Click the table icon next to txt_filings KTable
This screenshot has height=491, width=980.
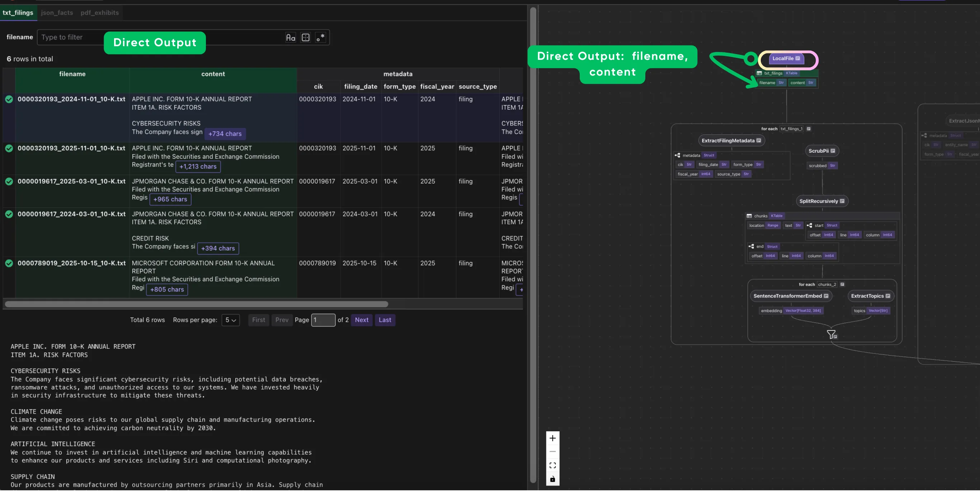tap(759, 73)
